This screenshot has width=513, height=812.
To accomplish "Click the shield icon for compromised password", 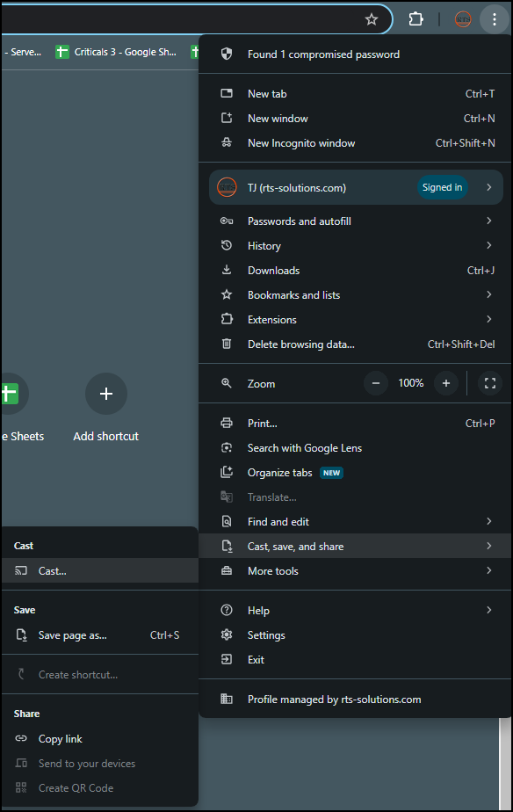I will pyautogui.click(x=227, y=54).
